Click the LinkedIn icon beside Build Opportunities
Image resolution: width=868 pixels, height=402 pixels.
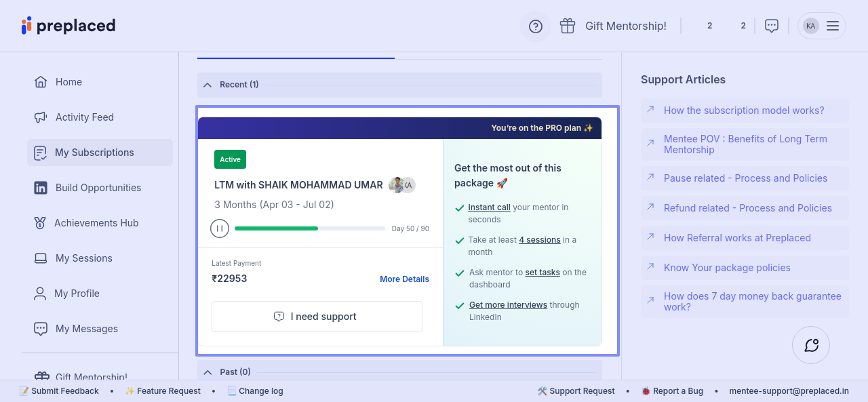41,188
